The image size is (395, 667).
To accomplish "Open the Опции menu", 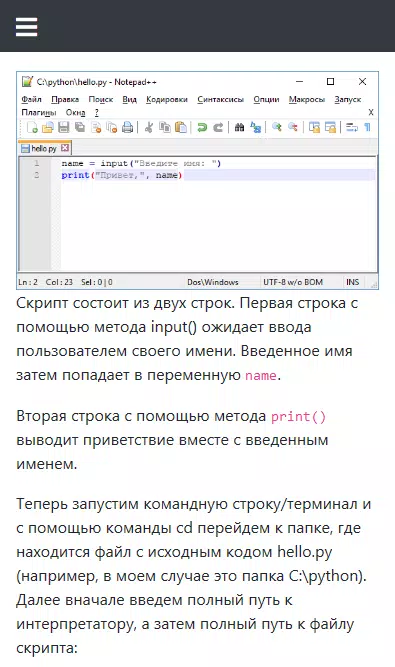I will pyautogui.click(x=266, y=100).
